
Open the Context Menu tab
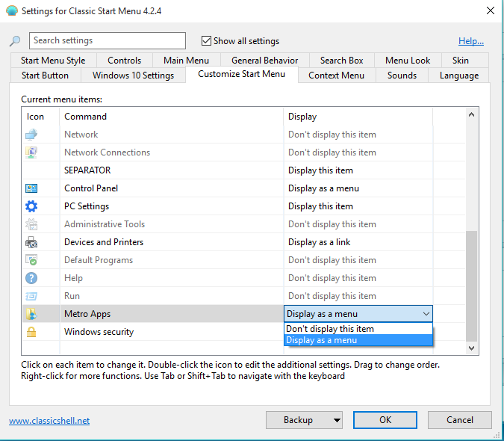point(336,75)
